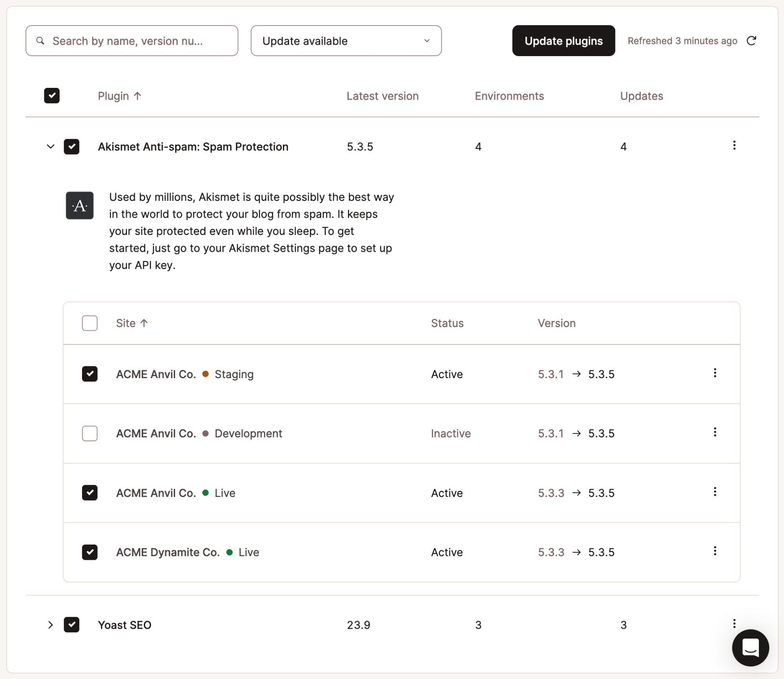
Task: Click the search magnifier icon
Action: [x=41, y=40]
